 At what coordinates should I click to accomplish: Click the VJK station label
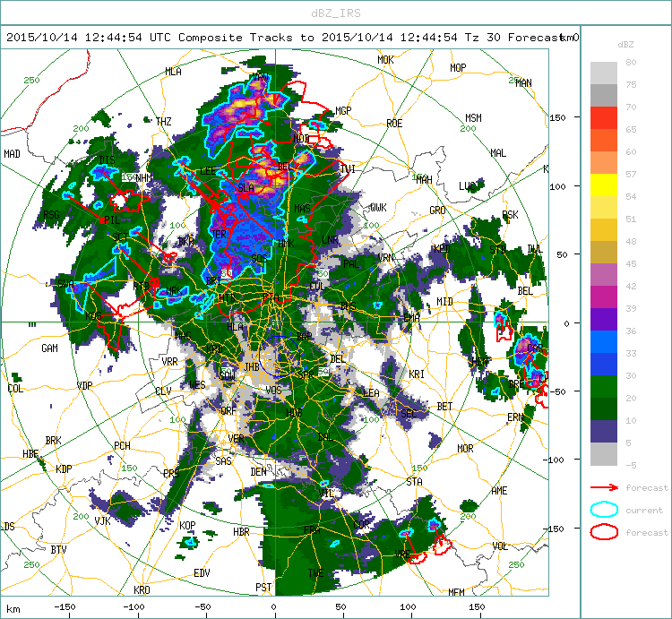102,520
